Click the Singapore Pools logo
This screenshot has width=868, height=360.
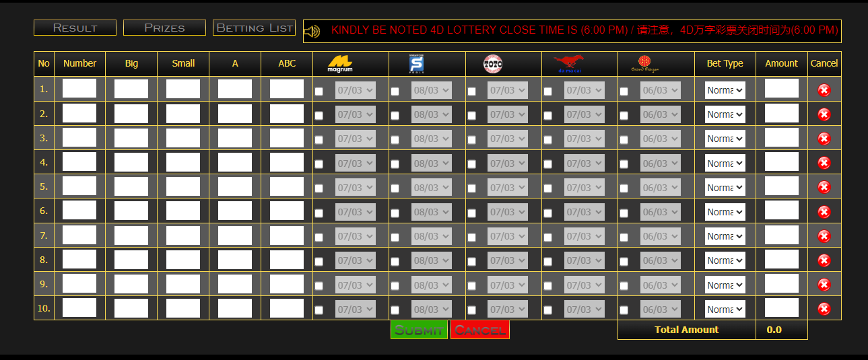(x=416, y=64)
